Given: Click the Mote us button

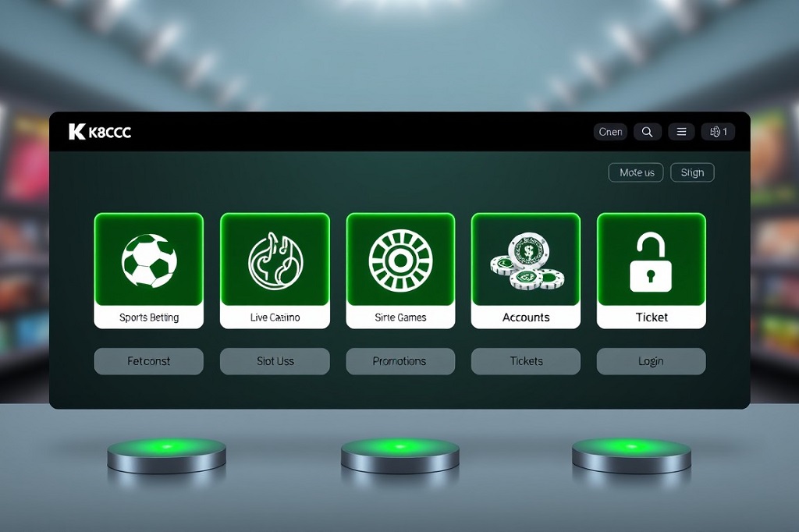Looking at the screenshot, I should tap(636, 172).
